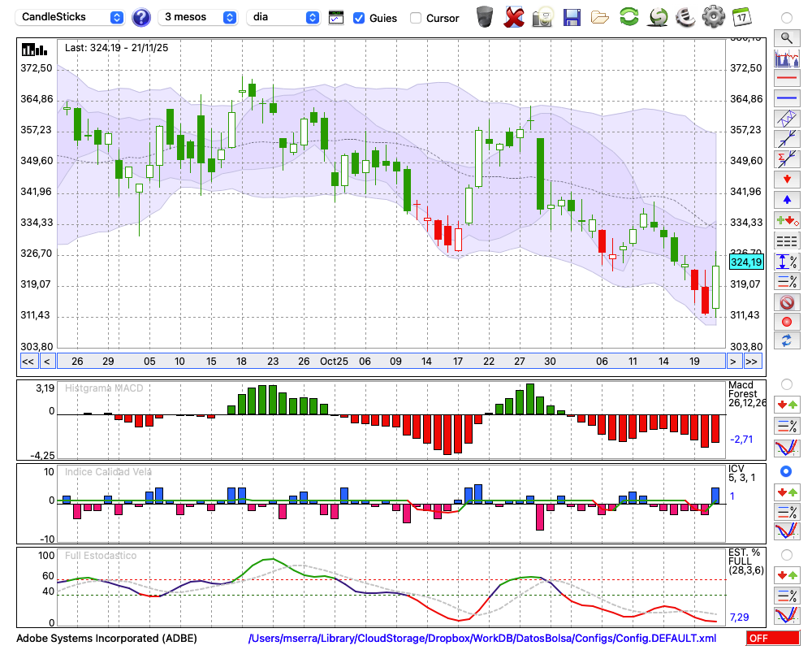Click the green refresh arrows icon
The image size is (812, 650).
628,16
